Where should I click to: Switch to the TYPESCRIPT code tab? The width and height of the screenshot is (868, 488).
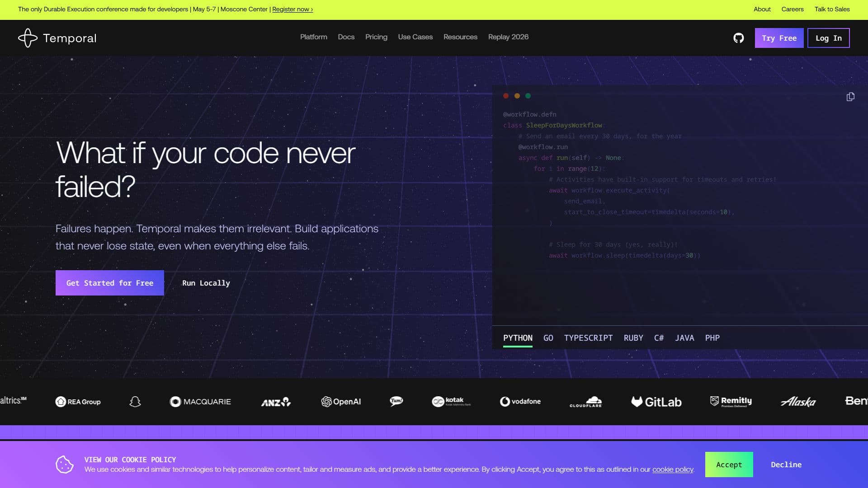coord(588,338)
